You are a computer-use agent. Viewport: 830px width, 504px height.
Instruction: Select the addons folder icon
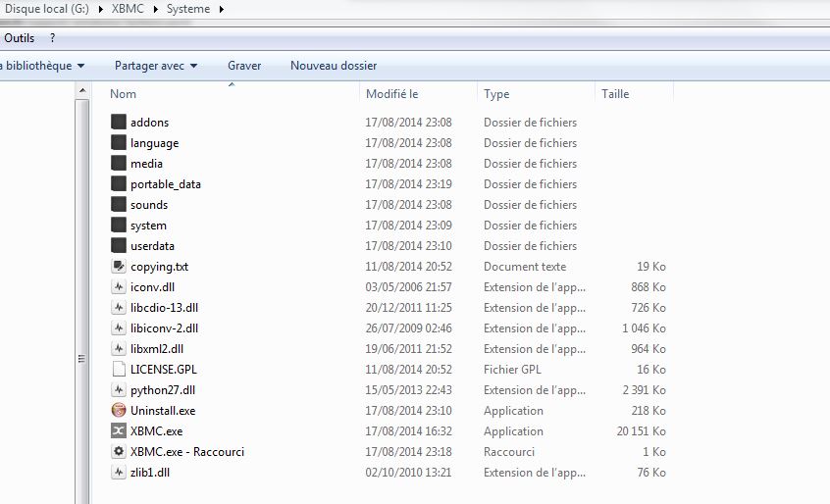pos(119,122)
